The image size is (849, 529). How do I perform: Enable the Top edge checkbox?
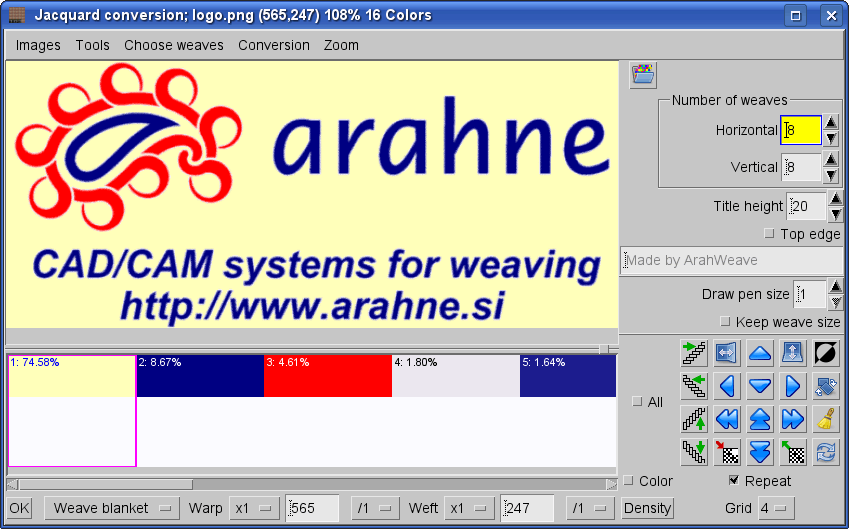click(769, 234)
